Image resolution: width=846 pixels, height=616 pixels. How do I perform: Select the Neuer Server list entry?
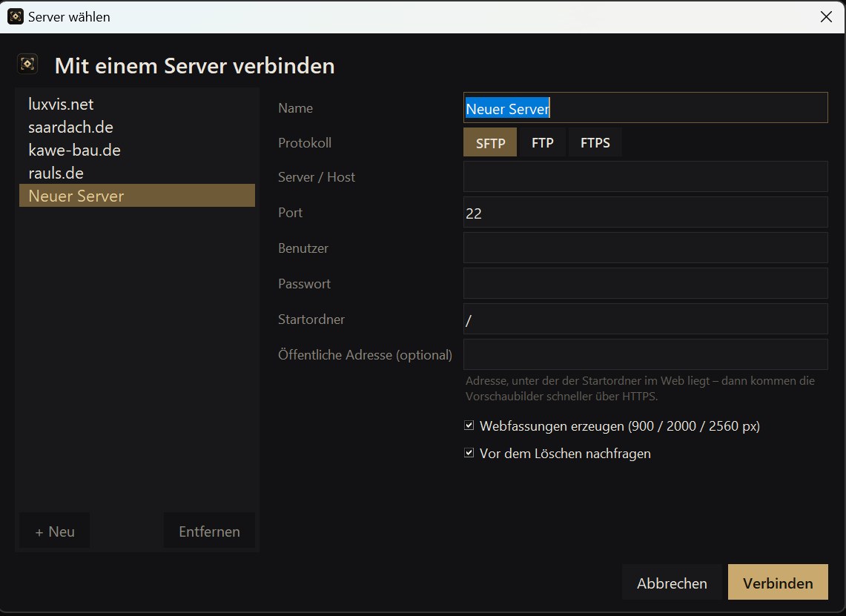tap(137, 196)
